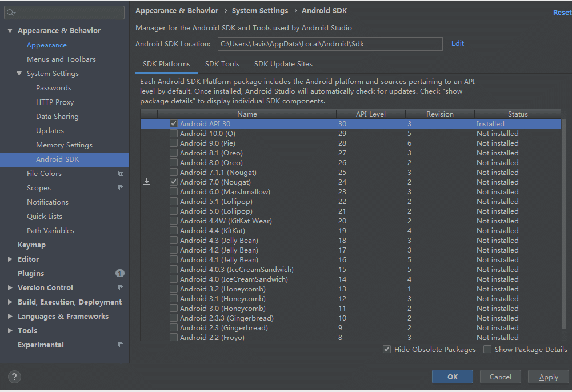Image resolution: width=572 pixels, height=392 pixels.
Task: Sort table by the Revision column header
Action: [440, 114]
